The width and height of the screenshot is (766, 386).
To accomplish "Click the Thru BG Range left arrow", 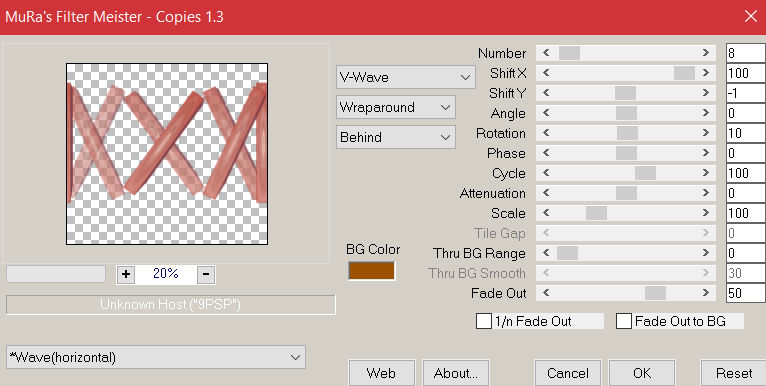I will [x=546, y=253].
